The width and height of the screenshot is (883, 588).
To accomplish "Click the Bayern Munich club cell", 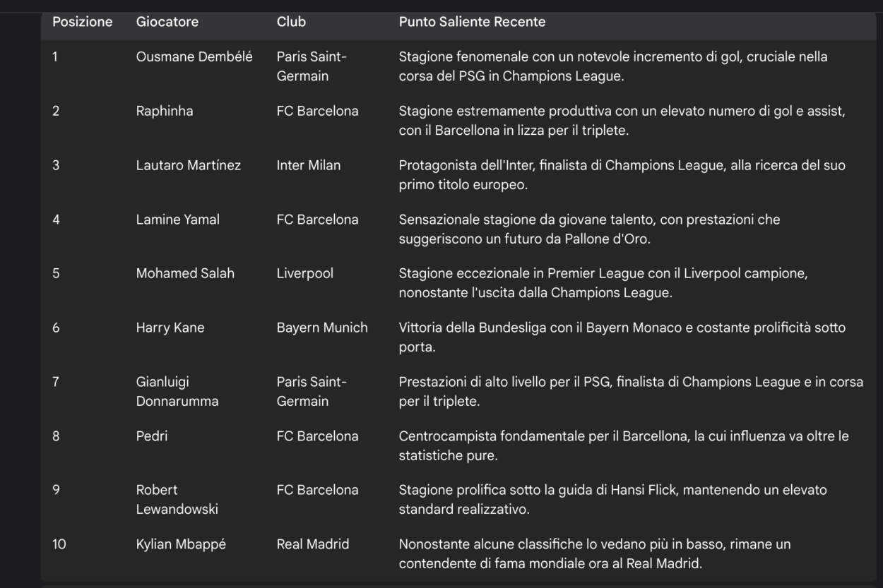I will pos(322,328).
